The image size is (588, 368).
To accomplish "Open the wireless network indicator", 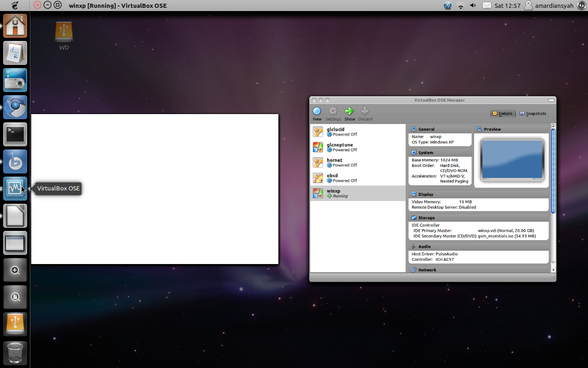I will coord(461,6).
